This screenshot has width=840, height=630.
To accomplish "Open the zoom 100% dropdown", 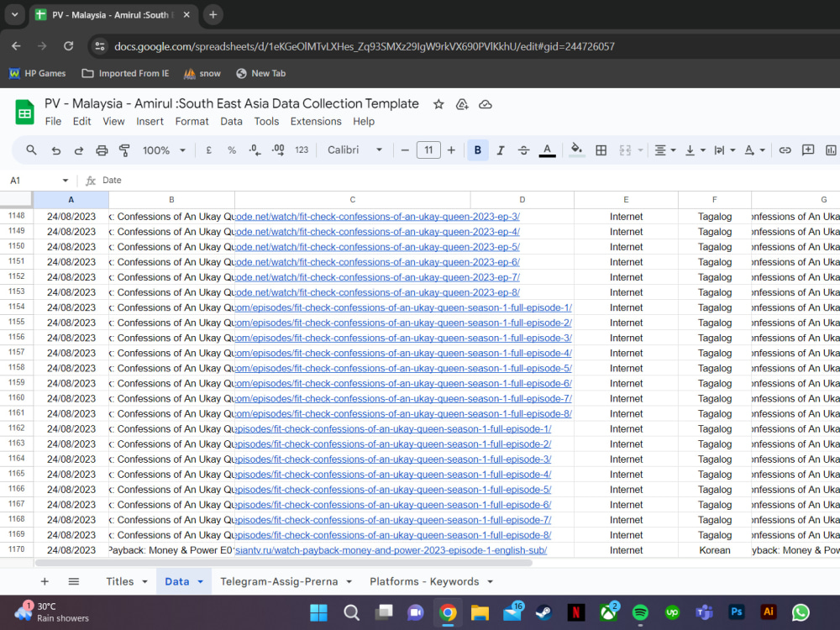I will (164, 150).
